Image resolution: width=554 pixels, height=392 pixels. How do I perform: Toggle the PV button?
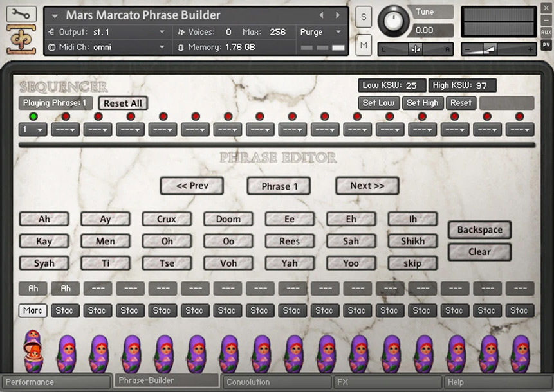point(546,45)
